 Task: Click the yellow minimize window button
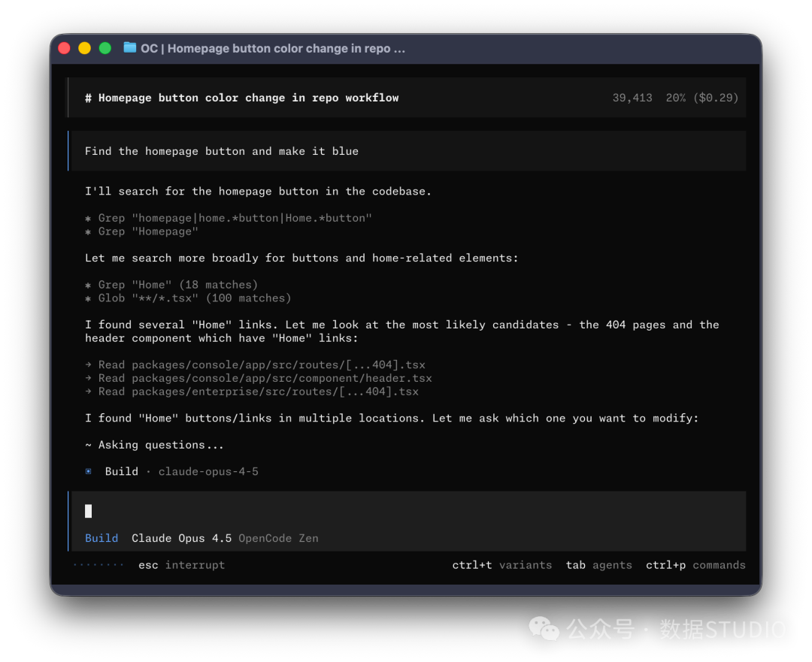84,48
